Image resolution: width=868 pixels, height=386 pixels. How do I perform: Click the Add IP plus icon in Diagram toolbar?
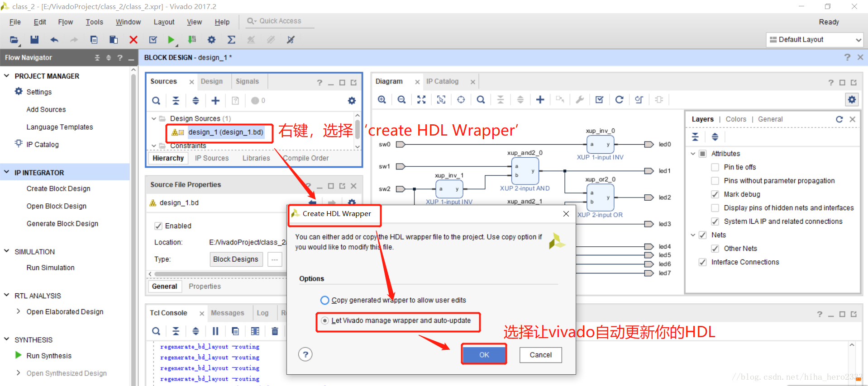click(540, 99)
